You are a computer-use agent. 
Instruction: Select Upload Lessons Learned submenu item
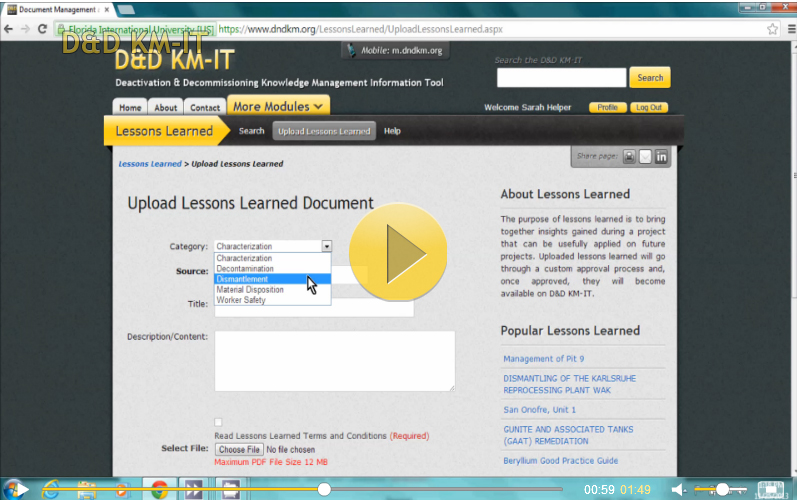[324, 131]
